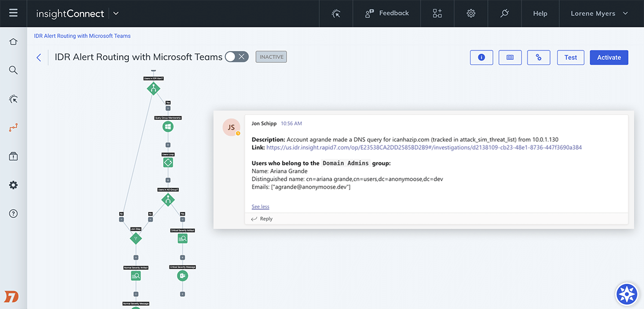The height and width of the screenshot is (309, 644).
Task: Open the settings gear in top bar
Action: point(471,13)
